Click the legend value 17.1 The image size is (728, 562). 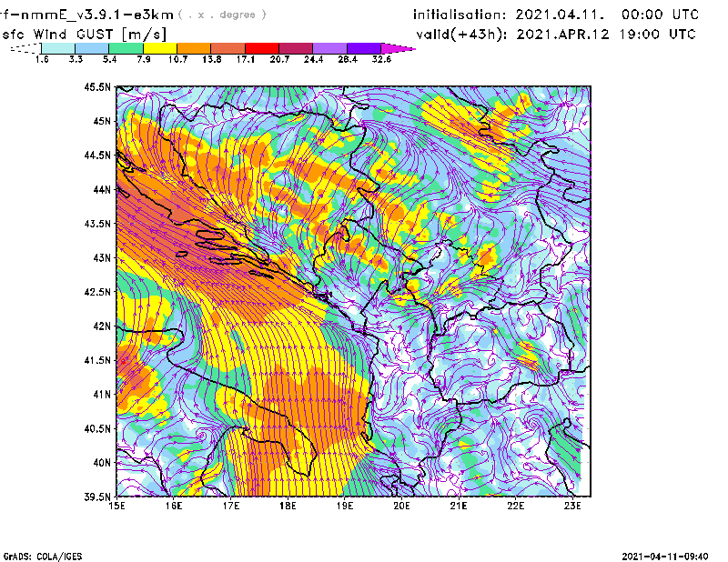click(246, 59)
